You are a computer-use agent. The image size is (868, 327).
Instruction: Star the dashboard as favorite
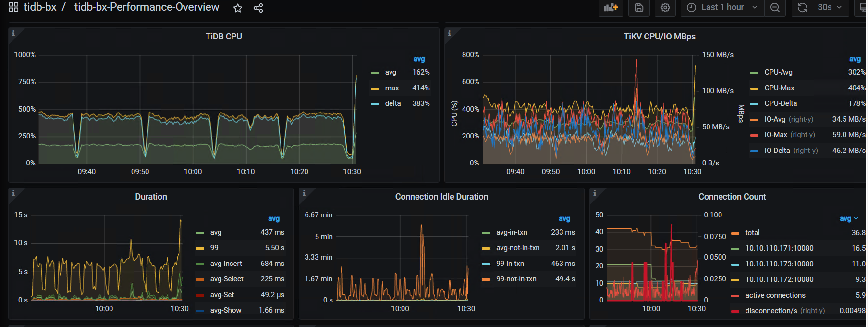tap(238, 8)
